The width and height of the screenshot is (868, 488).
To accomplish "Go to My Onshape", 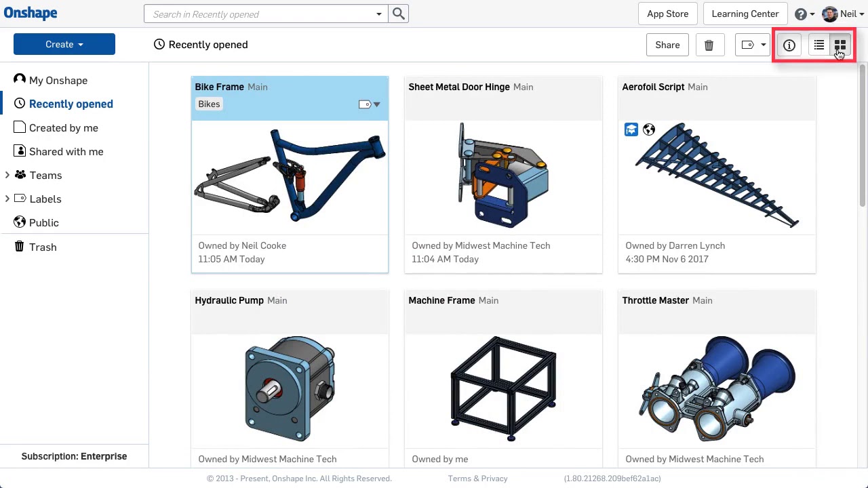I will [58, 80].
